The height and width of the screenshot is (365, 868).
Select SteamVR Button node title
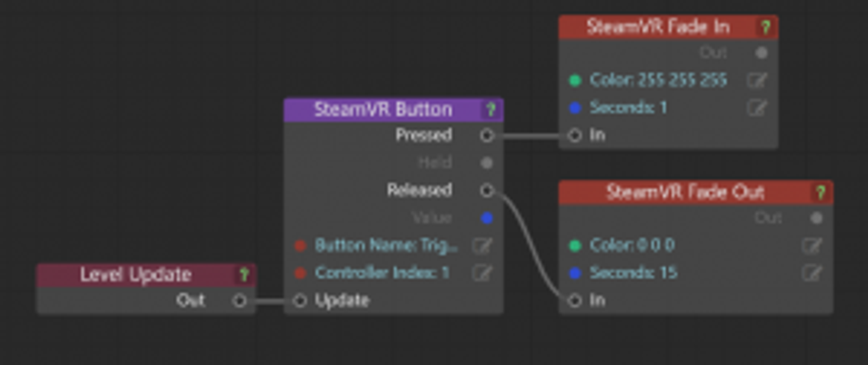pos(383,110)
